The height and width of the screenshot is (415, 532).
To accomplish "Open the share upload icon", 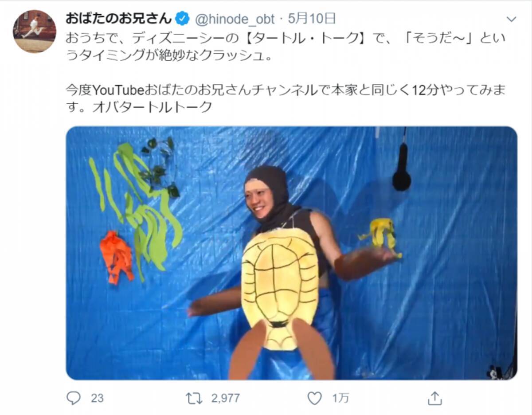I will click(x=435, y=398).
